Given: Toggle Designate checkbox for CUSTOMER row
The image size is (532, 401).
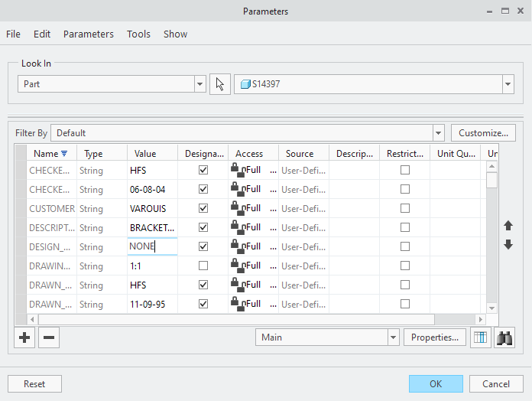Looking at the screenshot, I should click(x=203, y=208).
